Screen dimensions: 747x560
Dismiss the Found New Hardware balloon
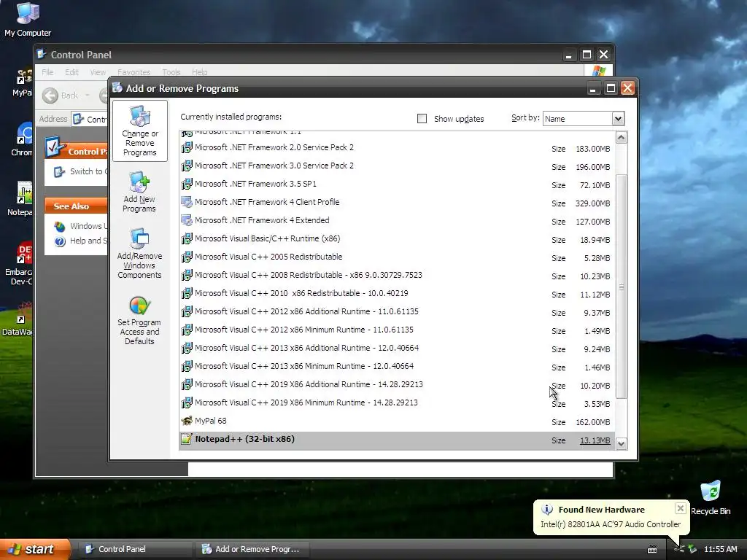tap(681, 508)
